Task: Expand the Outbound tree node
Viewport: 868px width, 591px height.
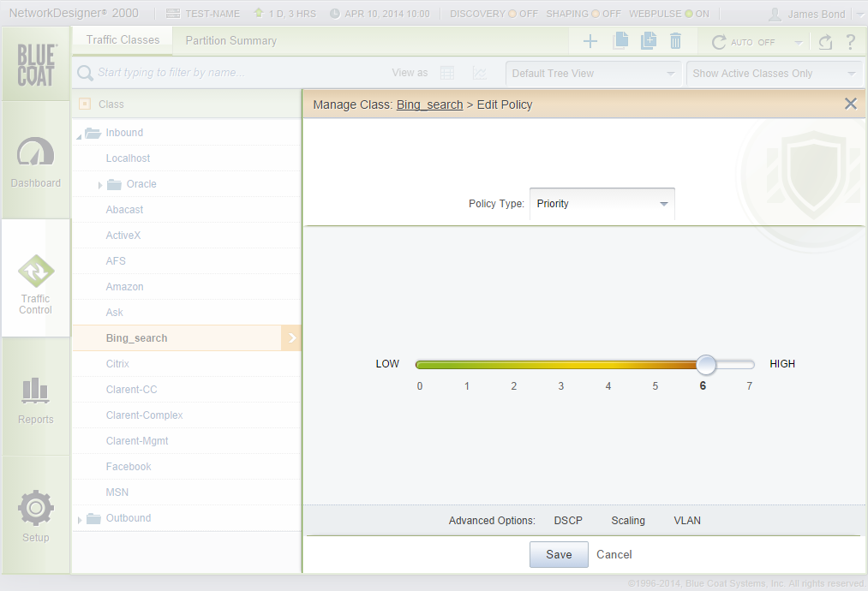Action: (x=80, y=520)
